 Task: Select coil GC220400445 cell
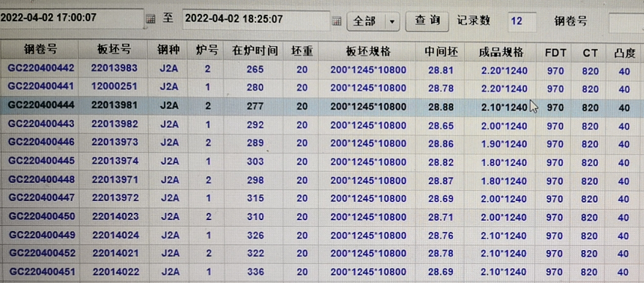click(42, 161)
